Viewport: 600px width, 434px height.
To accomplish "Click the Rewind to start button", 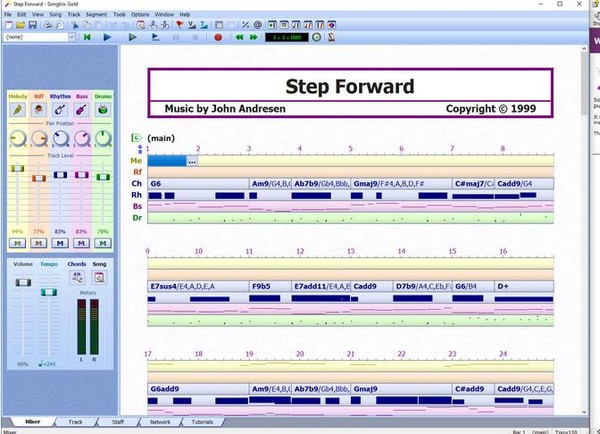I will (88, 37).
